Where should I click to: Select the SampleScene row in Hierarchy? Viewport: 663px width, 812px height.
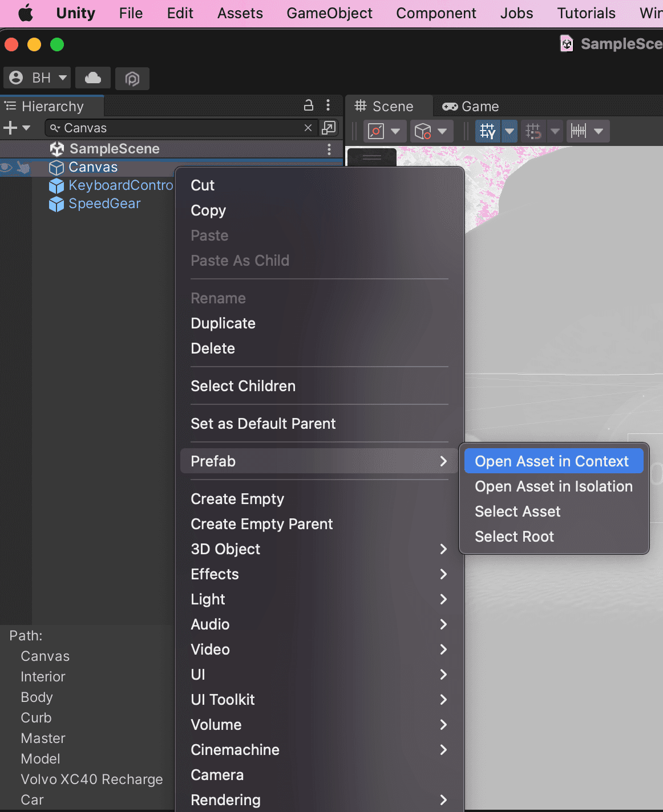click(171, 149)
